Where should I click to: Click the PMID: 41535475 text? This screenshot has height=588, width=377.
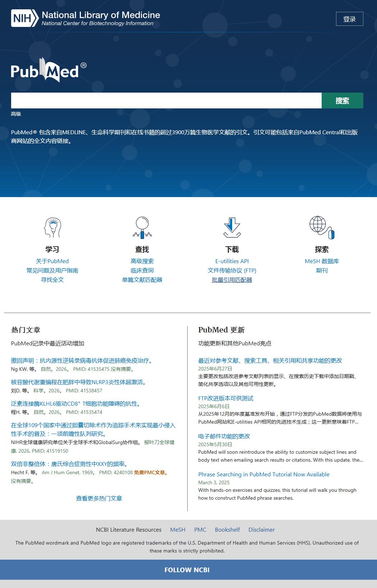pyautogui.click(x=91, y=369)
